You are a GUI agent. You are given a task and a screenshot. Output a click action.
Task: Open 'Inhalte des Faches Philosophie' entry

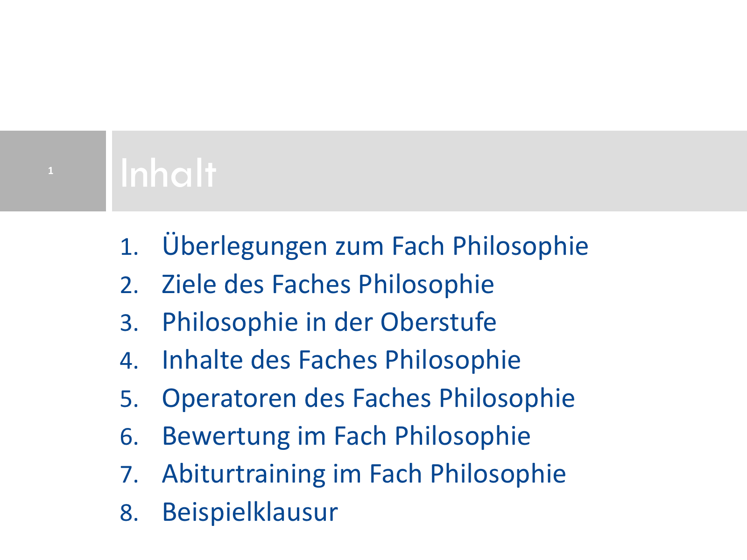pos(341,360)
